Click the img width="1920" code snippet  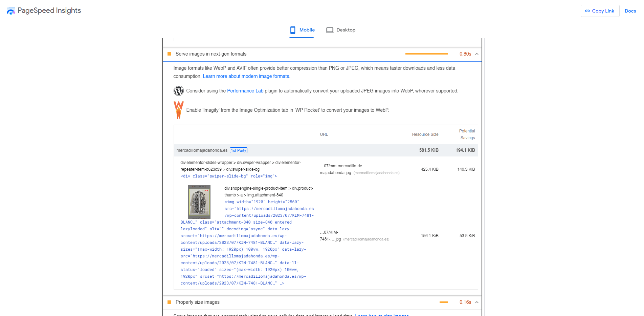(x=247, y=243)
